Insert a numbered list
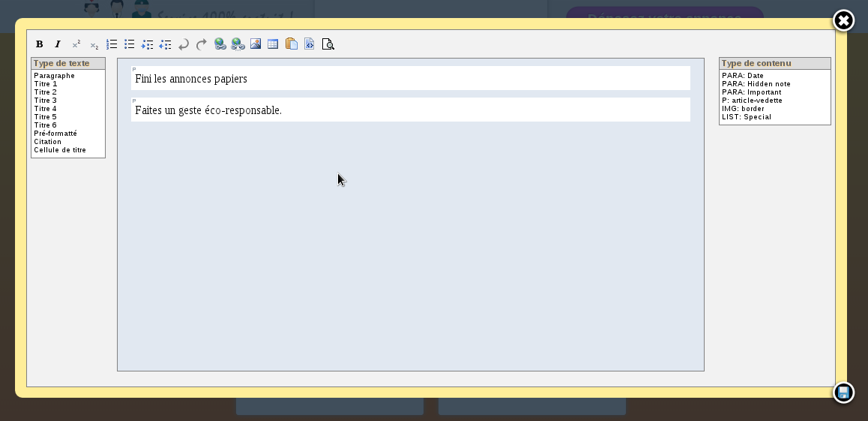This screenshot has height=421, width=868. pyautogui.click(x=112, y=44)
